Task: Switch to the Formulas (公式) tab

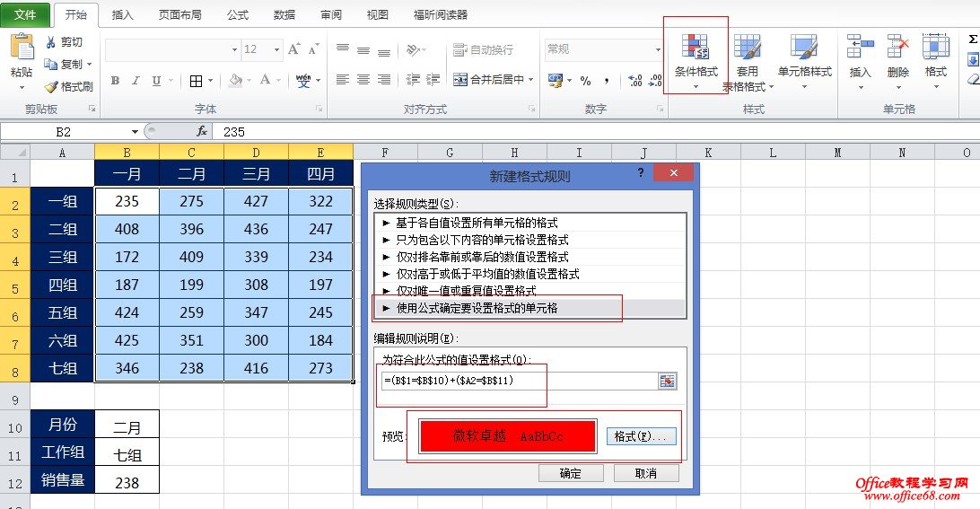Action: [x=238, y=14]
